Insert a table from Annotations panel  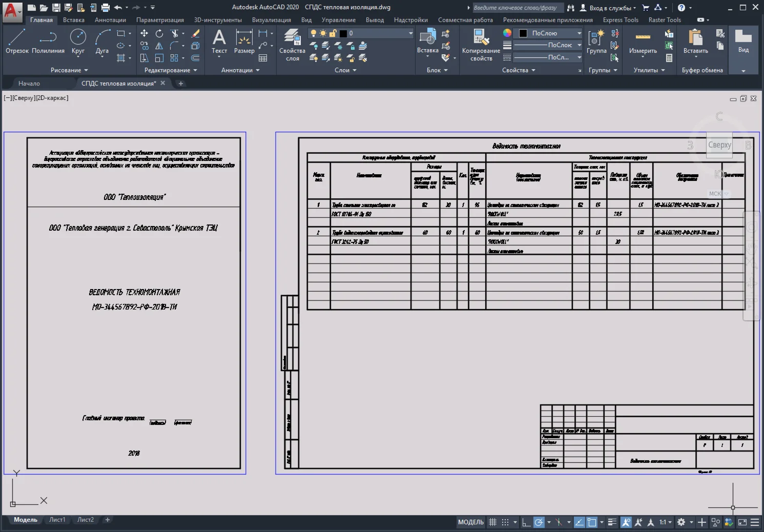coord(263,58)
